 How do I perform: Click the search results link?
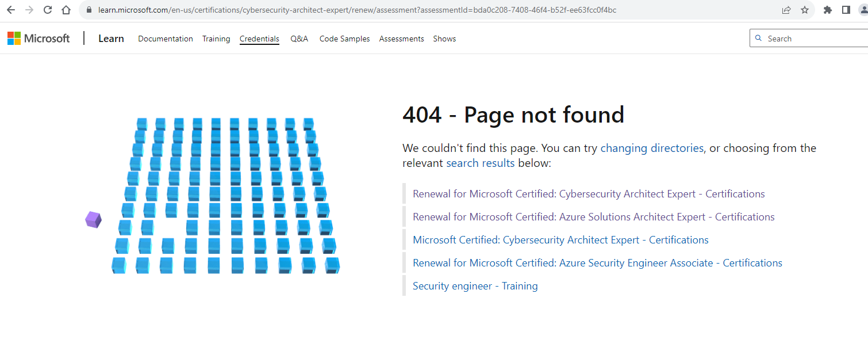click(480, 163)
